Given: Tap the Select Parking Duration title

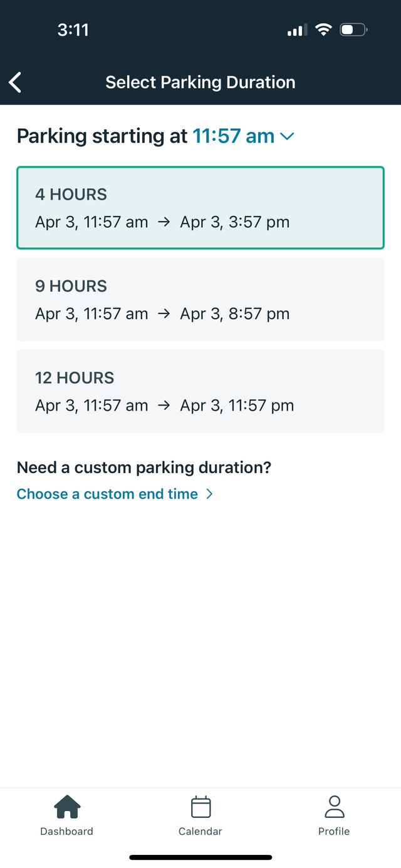Looking at the screenshot, I should coord(200,82).
